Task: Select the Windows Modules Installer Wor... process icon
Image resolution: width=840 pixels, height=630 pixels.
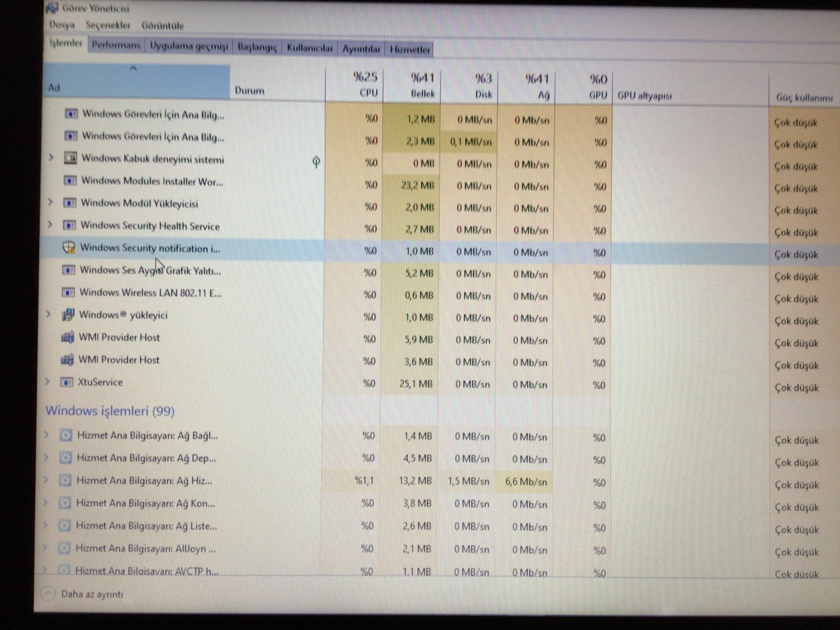Action: (70, 181)
